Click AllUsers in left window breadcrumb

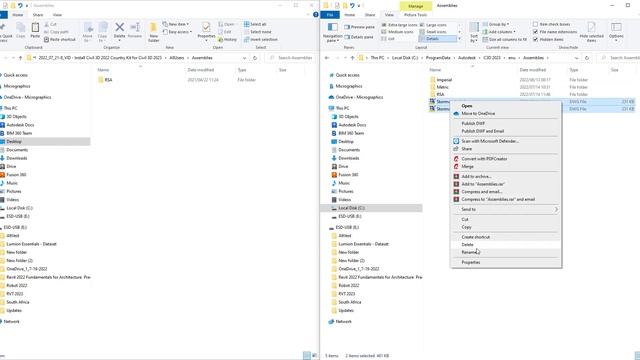(177, 58)
